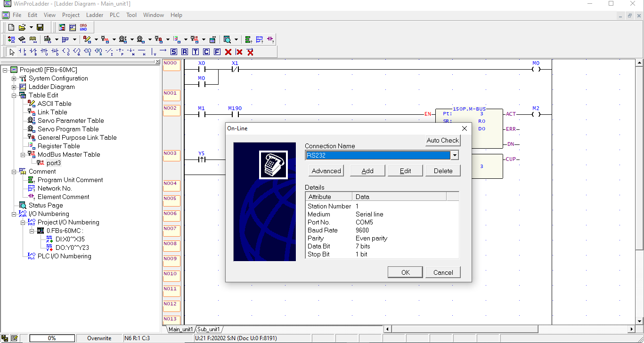Select the falling edge TD contact tool
The height and width of the screenshot is (343, 644).
click(55, 52)
